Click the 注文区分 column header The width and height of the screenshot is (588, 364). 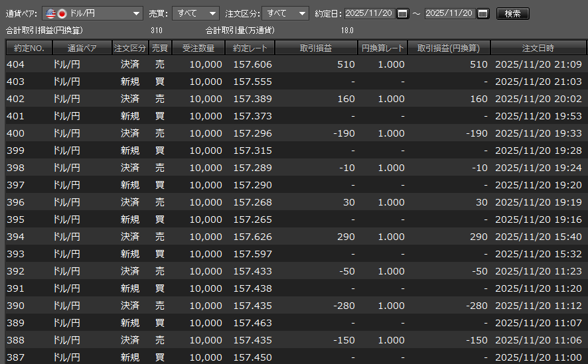point(130,48)
